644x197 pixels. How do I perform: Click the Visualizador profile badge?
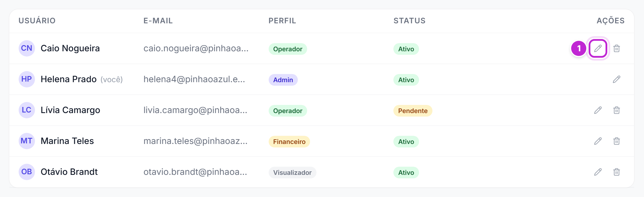point(292,173)
